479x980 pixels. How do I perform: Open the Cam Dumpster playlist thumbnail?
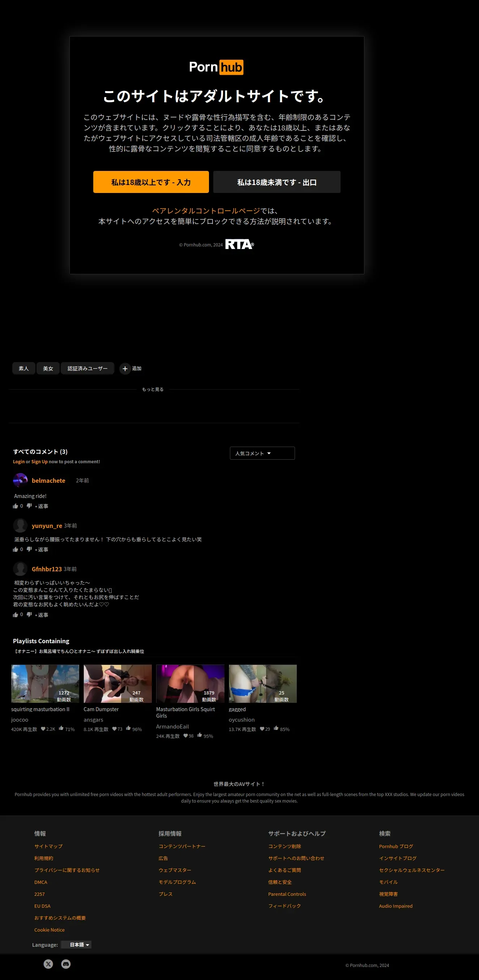[x=117, y=684]
